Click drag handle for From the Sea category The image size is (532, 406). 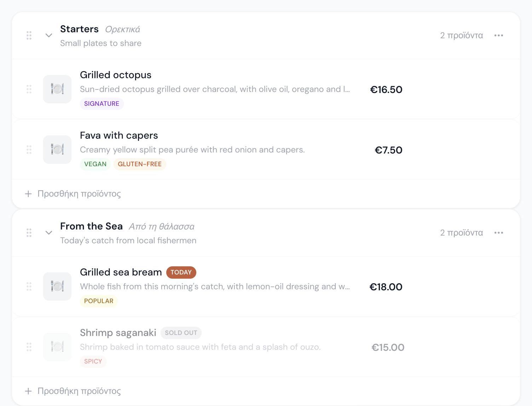click(29, 233)
